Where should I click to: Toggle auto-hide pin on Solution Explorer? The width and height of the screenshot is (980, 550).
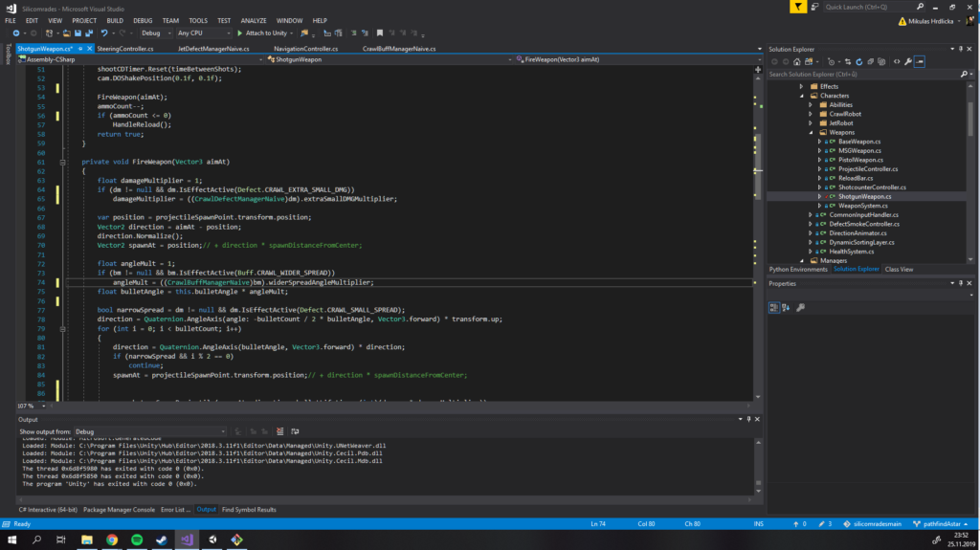[x=961, y=48]
